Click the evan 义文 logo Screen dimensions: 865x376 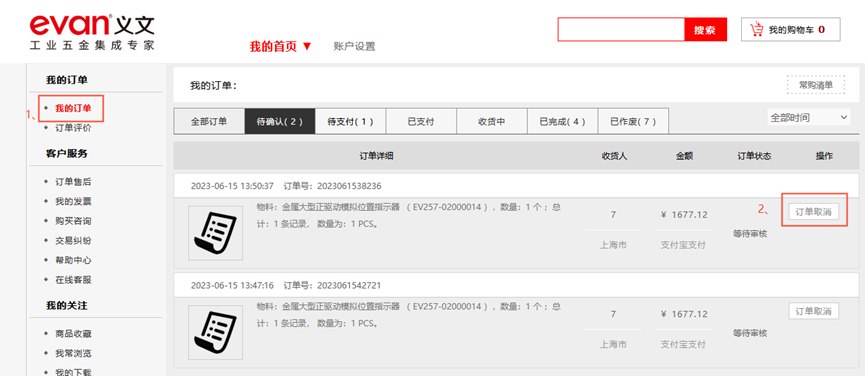pyautogui.click(x=92, y=33)
